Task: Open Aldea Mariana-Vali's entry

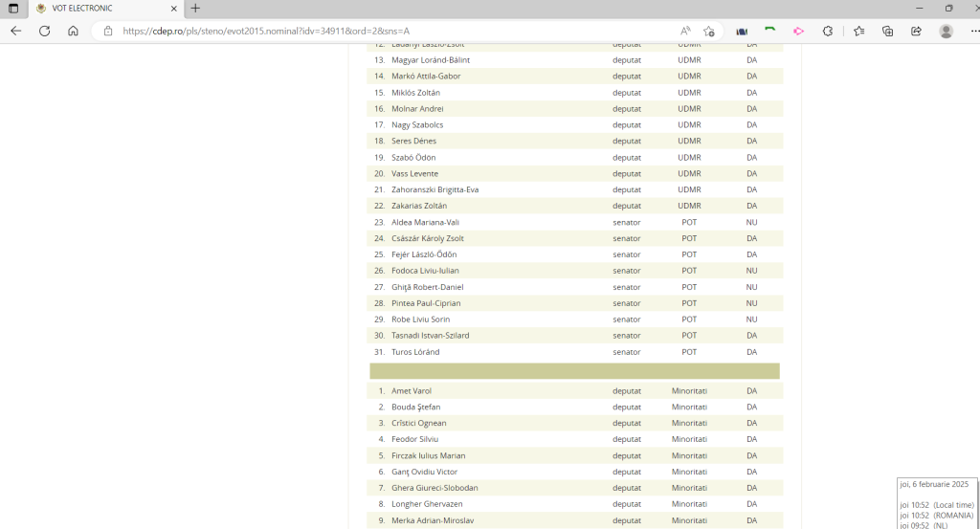Action: pyautogui.click(x=425, y=222)
